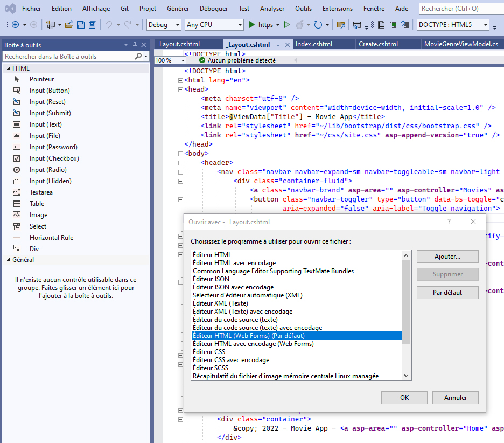Click the Start Without Debugging outline play icon
Screen dimensions: 504x443
[x=287, y=25]
